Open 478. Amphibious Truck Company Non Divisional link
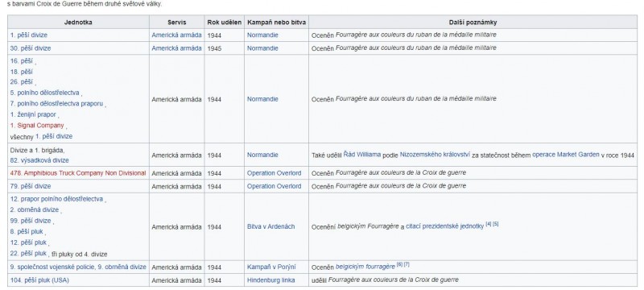 (x=78, y=173)
